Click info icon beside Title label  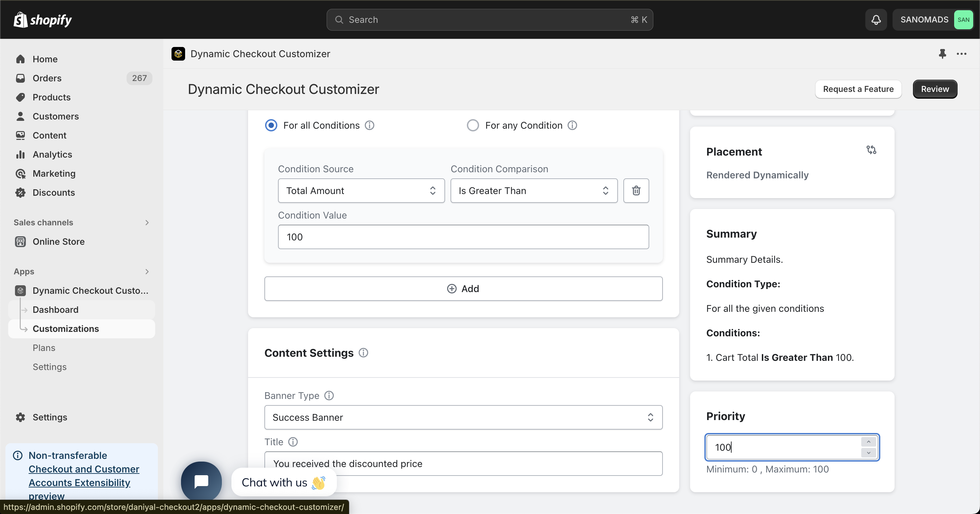pyautogui.click(x=293, y=441)
